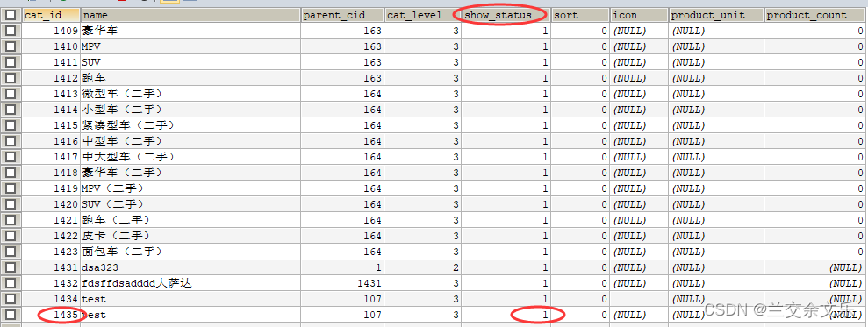This screenshot has height=327, width=868.
Task: Check the checkbox for row 1434
Action: (x=10, y=299)
